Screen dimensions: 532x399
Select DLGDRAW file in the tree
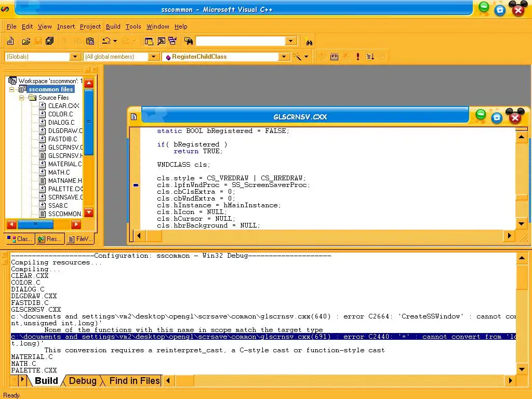(65, 130)
